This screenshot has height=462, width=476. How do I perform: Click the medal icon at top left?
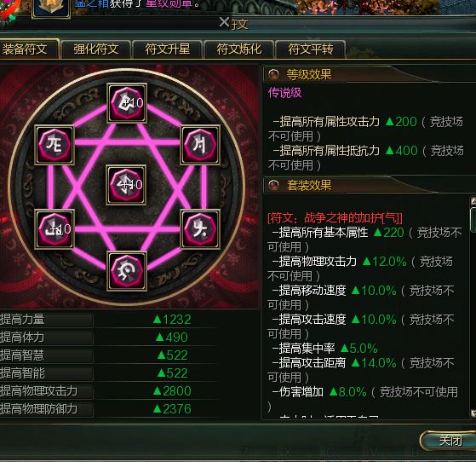click(51, 8)
